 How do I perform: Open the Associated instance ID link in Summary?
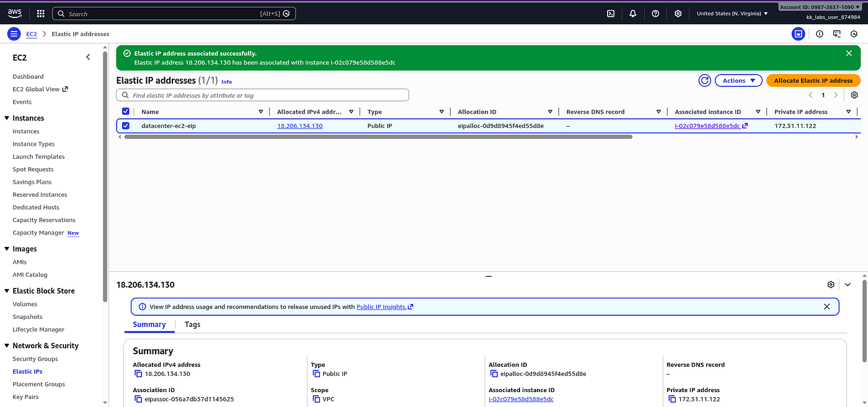click(x=521, y=399)
